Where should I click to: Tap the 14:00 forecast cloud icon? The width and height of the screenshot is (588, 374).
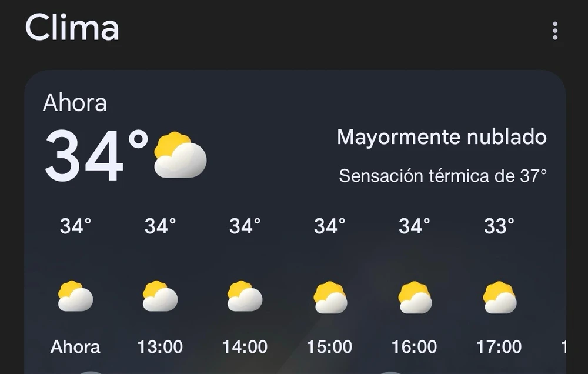point(245,296)
